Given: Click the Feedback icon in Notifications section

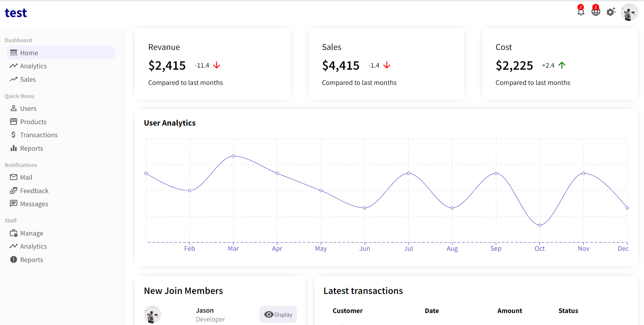Looking at the screenshot, I should tap(14, 191).
